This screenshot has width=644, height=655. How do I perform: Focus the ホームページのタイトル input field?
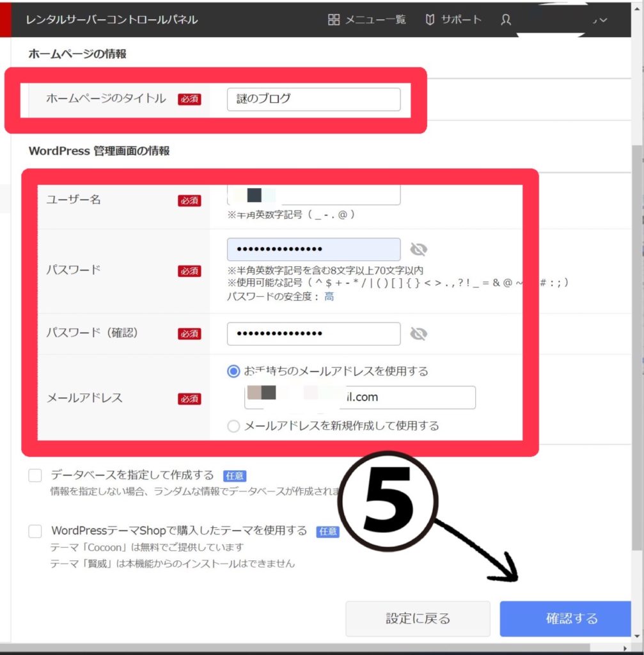click(313, 99)
